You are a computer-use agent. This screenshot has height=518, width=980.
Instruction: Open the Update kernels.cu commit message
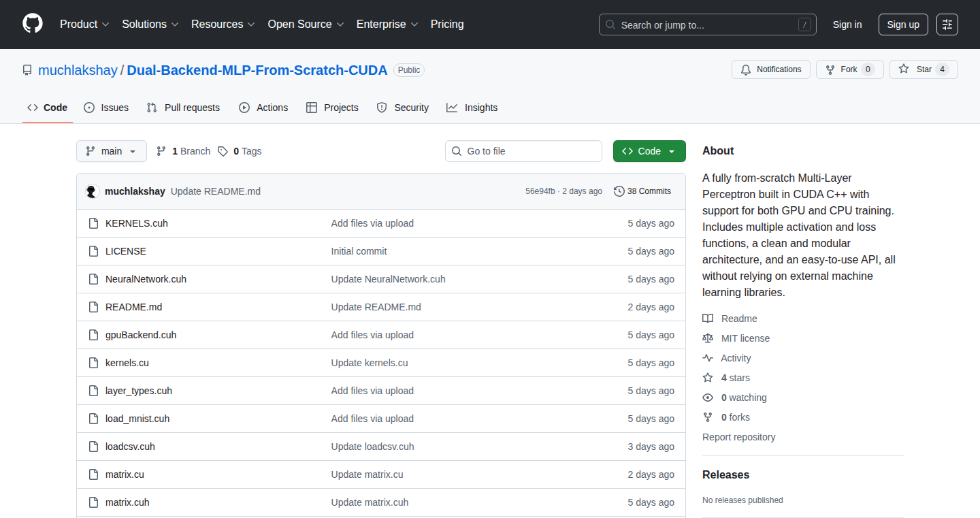(370, 363)
